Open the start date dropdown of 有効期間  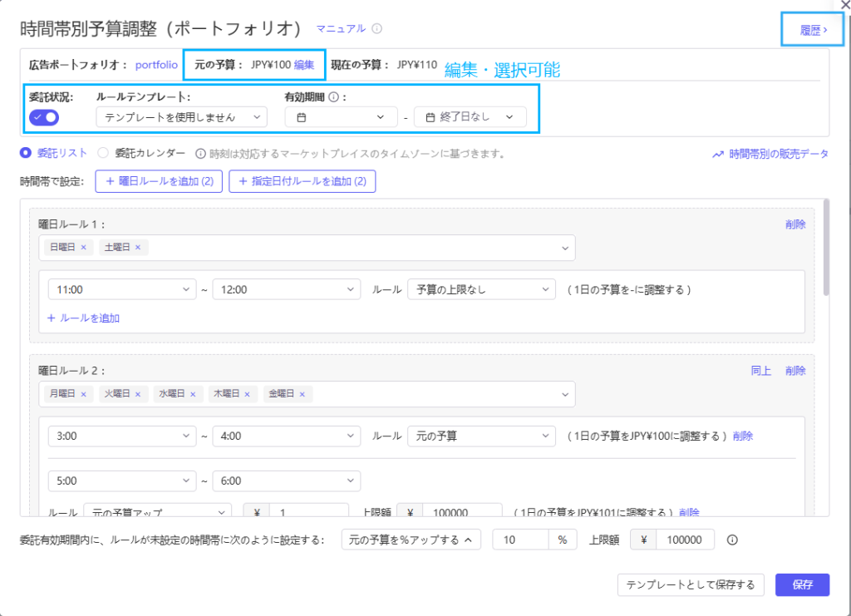(x=341, y=117)
